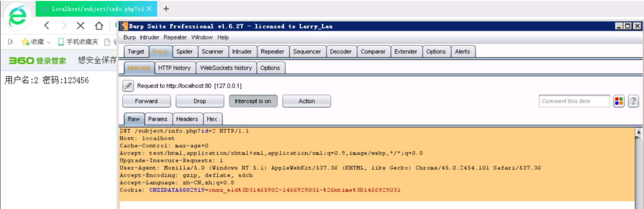Switch to the Comparer tab

click(x=374, y=52)
